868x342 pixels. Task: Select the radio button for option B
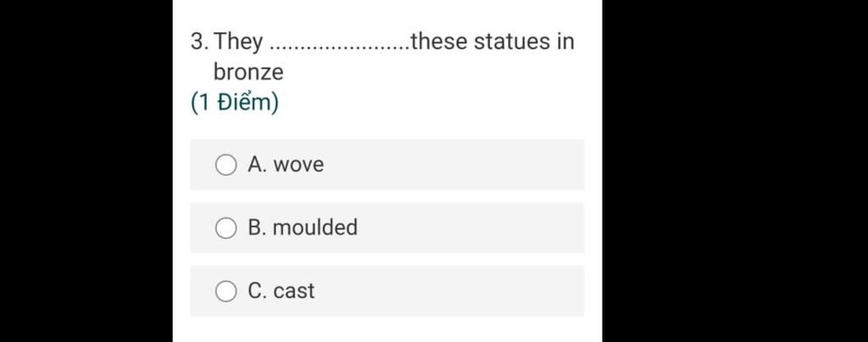pyautogui.click(x=225, y=228)
